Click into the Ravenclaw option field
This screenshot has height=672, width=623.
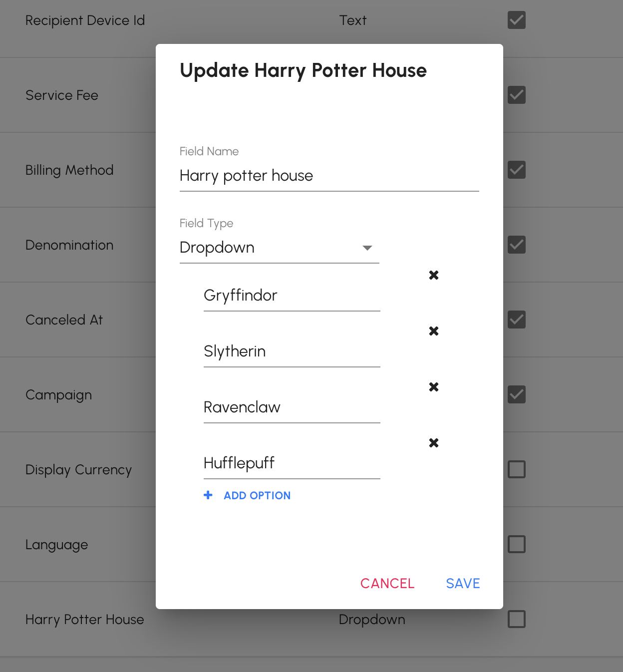(x=292, y=407)
